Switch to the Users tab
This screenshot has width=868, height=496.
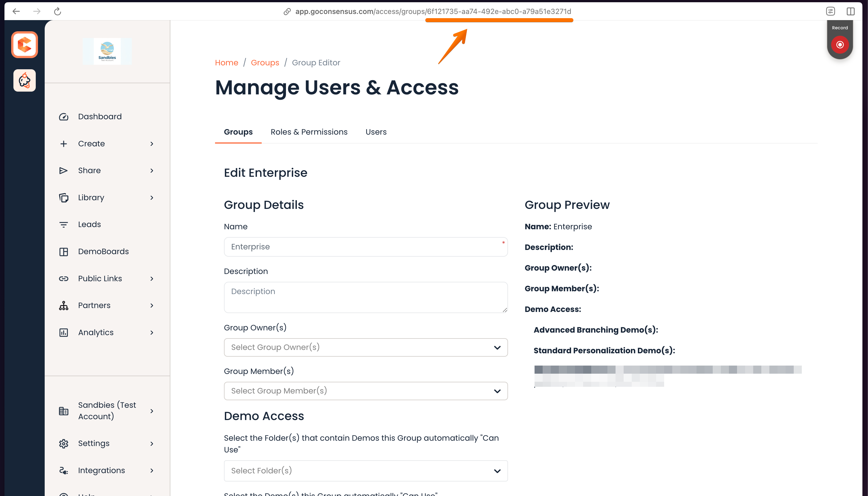[x=376, y=132]
